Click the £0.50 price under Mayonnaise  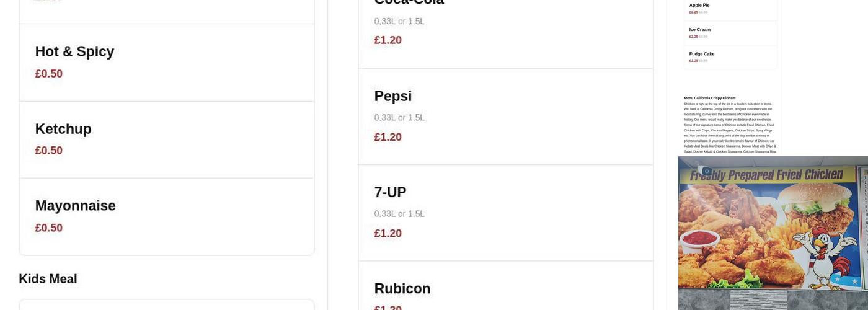pyautogui.click(x=48, y=228)
